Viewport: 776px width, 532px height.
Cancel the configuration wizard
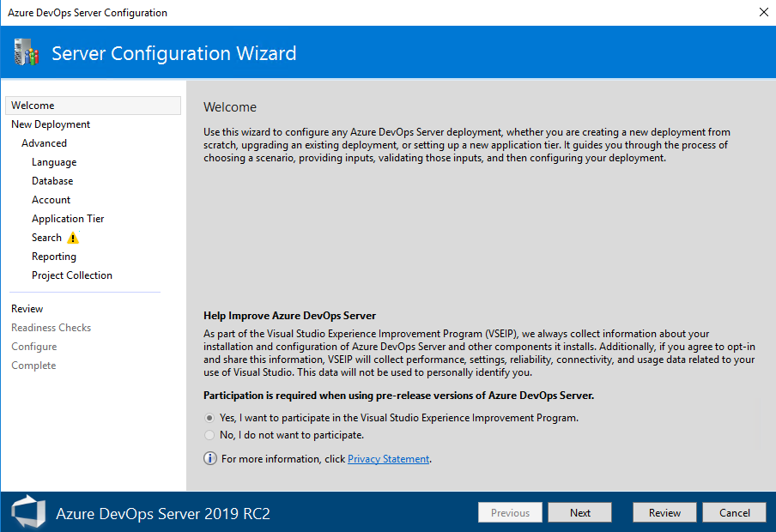point(734,512)
